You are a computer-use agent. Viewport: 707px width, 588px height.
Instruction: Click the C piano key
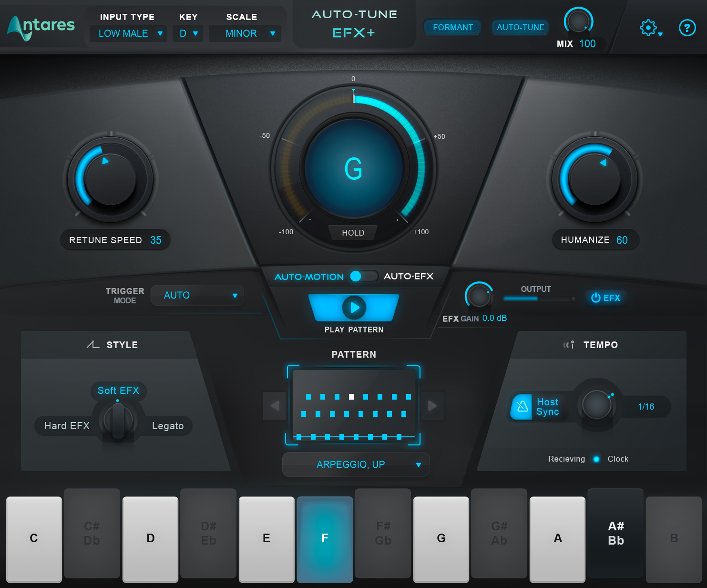[x=34, y=539]
